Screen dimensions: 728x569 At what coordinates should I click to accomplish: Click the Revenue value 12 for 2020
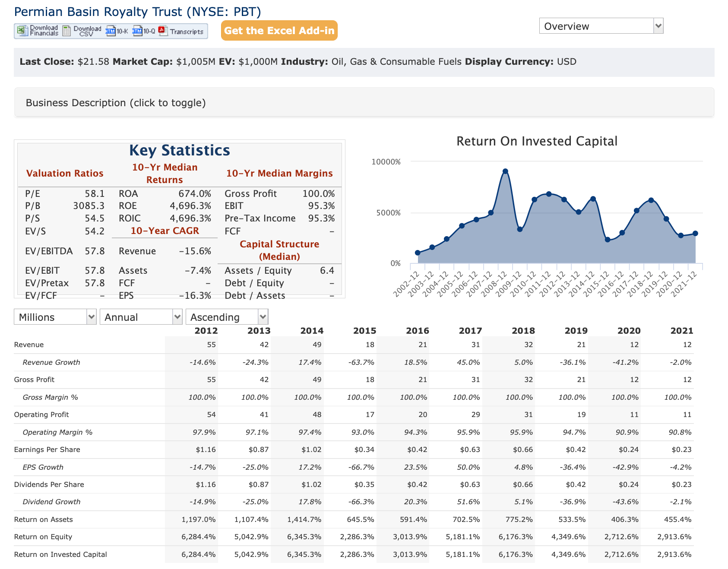coord(634,345)
